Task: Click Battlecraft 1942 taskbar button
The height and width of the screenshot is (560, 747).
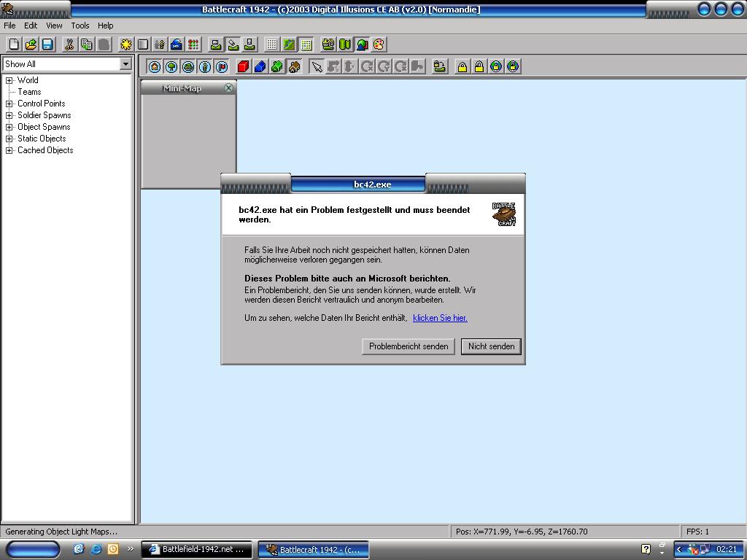Action: click(x=314, y=550)
